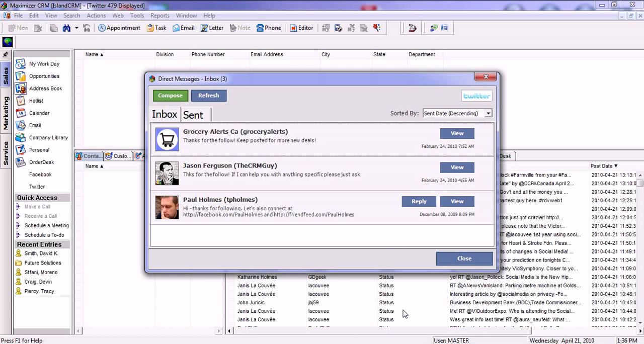This screenshot has height=344, width=644.
Task: Open the Letter toolbar button
Action: pyautogui.click(x=212, y=28)
